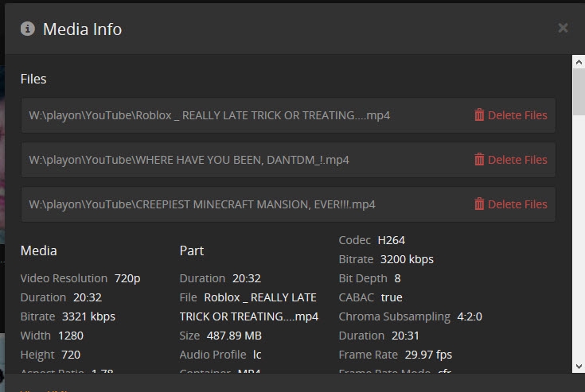Click the H264 codec value
585x392 pixels.
click(392, 240)
